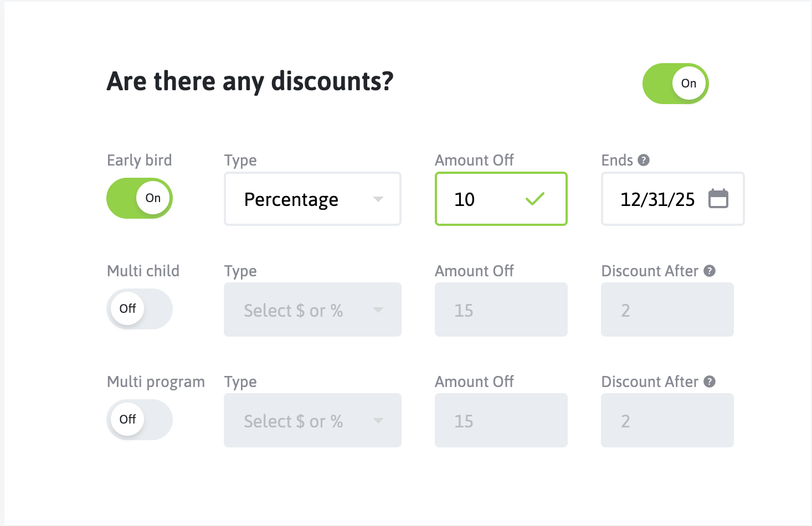
Task: Turn off the main discounts toggle
Action: [675, 84]
